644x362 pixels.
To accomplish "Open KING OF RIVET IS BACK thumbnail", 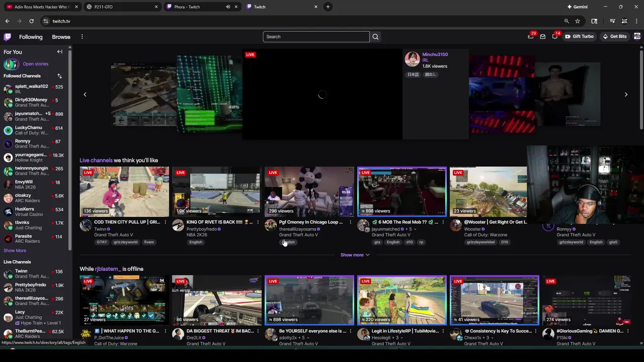I will 217,192.
